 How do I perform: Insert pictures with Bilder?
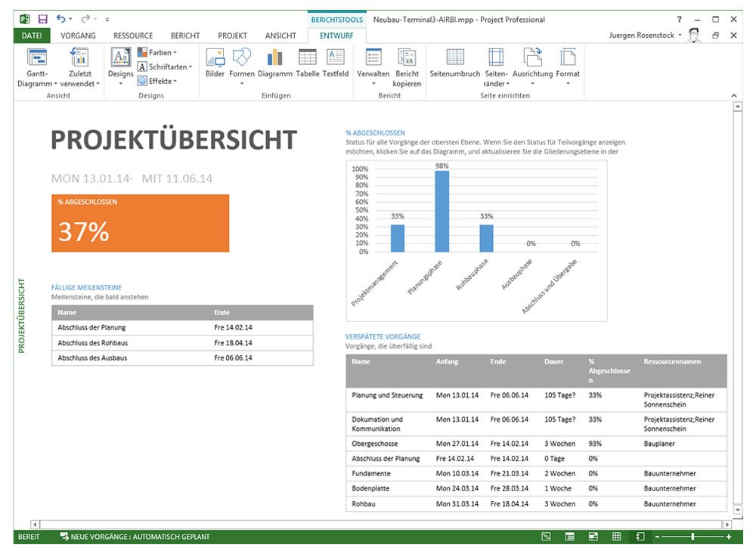point(215,63)
